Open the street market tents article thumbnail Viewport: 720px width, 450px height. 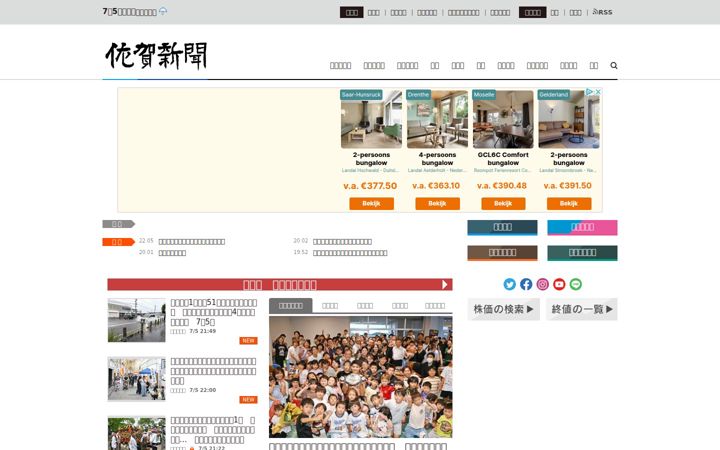coord(136,379)
